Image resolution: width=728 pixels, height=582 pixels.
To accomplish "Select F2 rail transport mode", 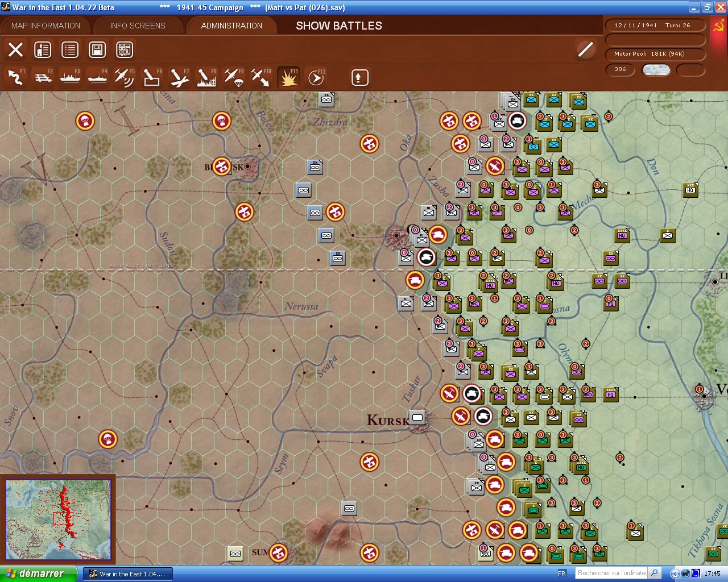I will (x=43, y=77).
